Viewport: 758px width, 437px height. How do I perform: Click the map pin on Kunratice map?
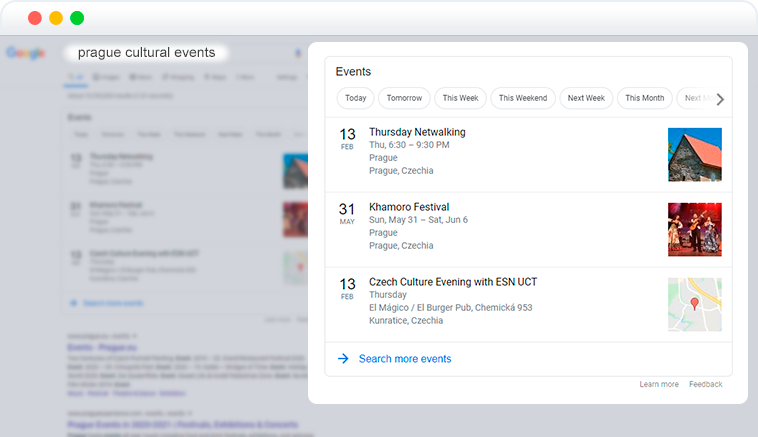pyautogui.click(x=695, y=304)
